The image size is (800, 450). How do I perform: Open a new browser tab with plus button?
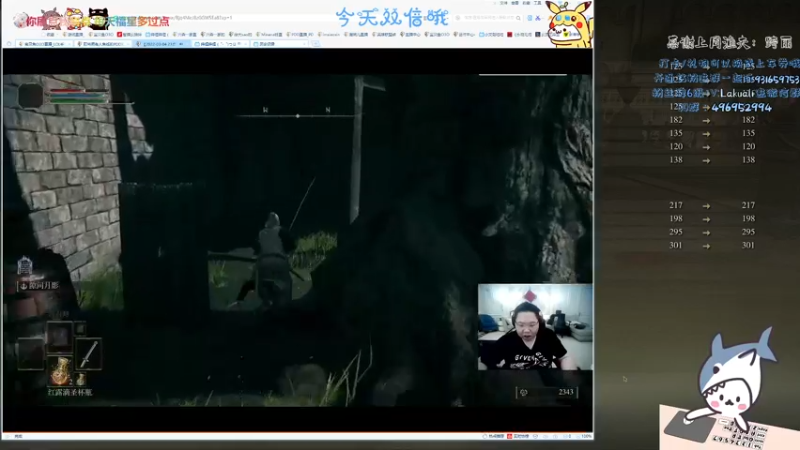315,44
